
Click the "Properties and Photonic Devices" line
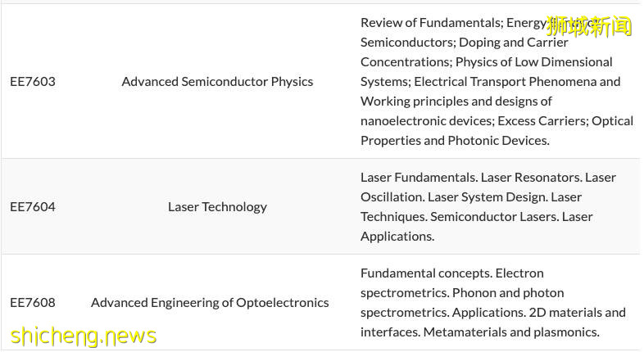pos(455,140)
